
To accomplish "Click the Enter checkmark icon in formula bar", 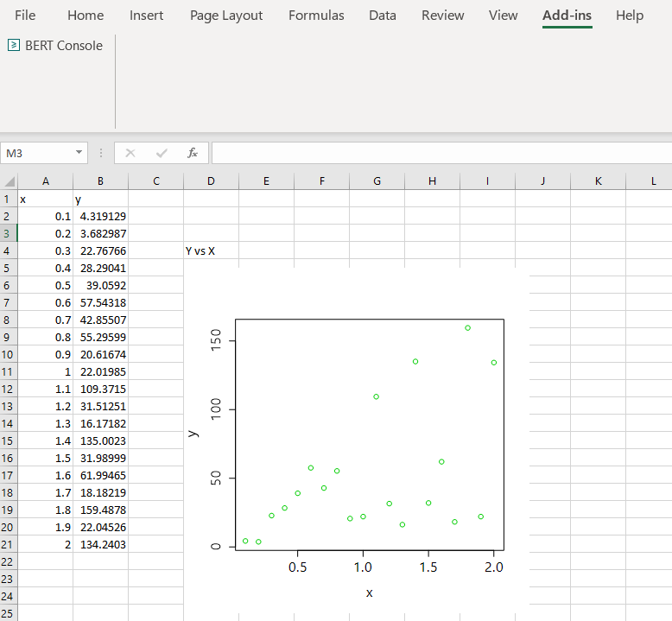I will [162, 153].
